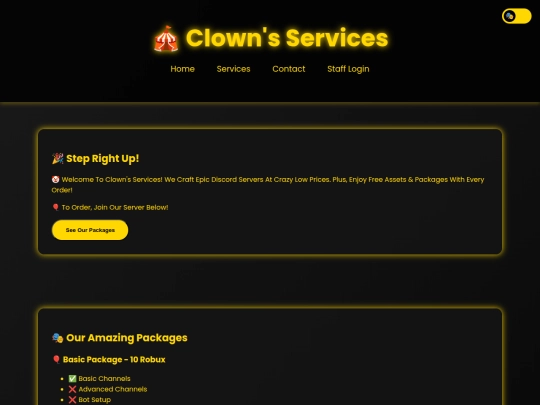Open the Home navigation link

183,69
